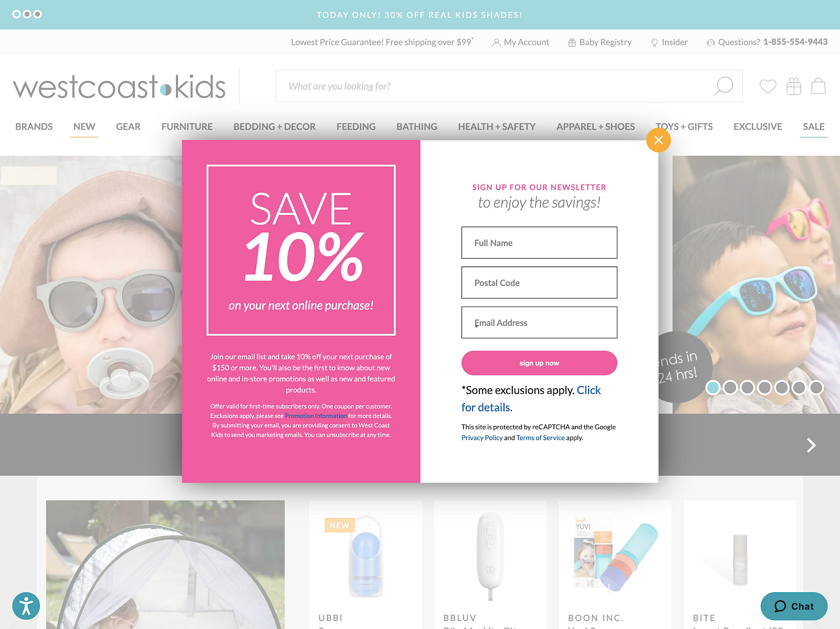Select the last carousel slide dot
This screenshot has height=629, width=840.
[816, 387]
